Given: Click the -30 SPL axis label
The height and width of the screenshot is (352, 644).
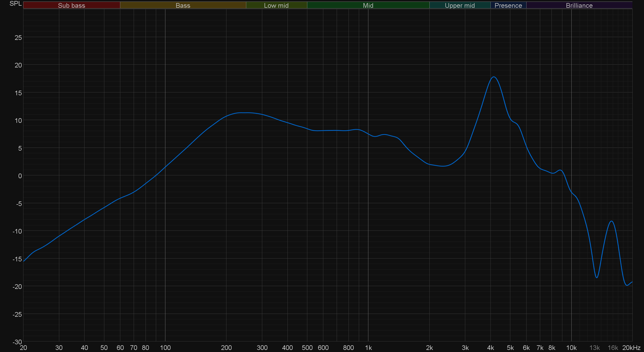Looking at the screenshot, I should coord(17,342).
